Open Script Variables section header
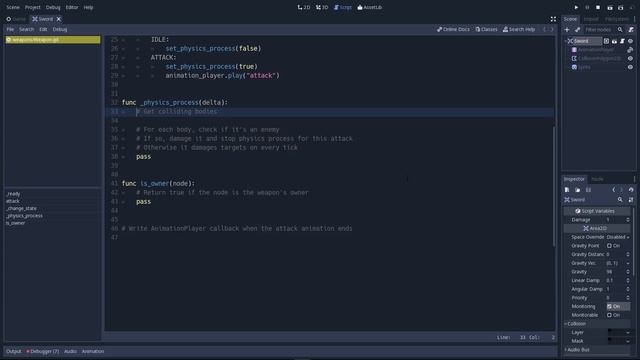 (x=597, y=211)
